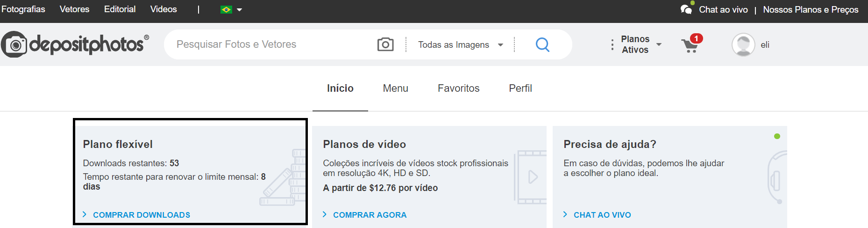
Task: Click the video film icon in Planos de vídeo
Action: pyautogui.click(x=530, y=177)
